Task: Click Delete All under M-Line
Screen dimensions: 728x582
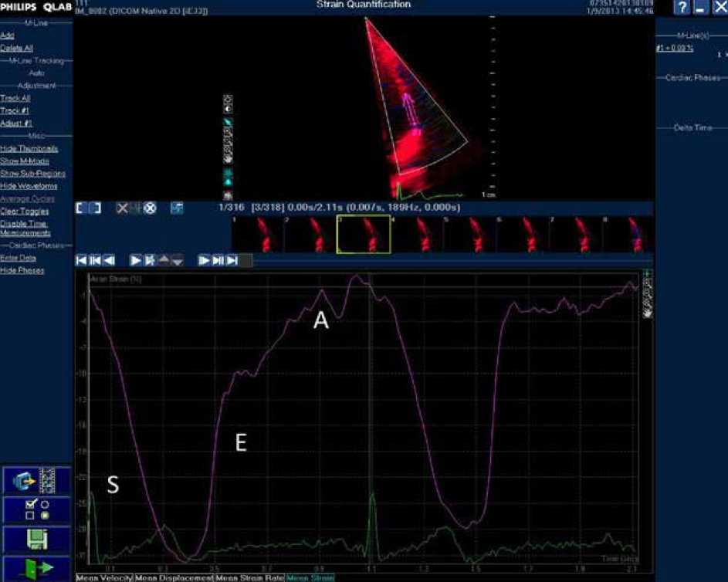Action: [17, 48]
